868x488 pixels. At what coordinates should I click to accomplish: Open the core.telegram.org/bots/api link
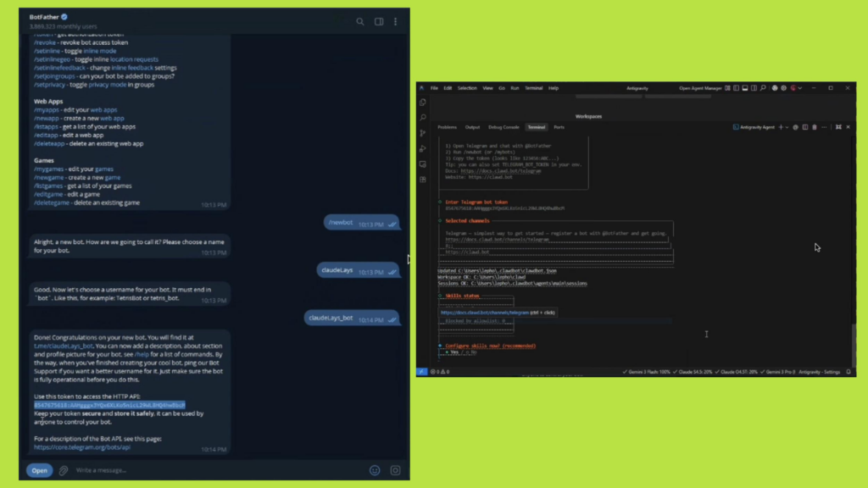coord(81,446)
